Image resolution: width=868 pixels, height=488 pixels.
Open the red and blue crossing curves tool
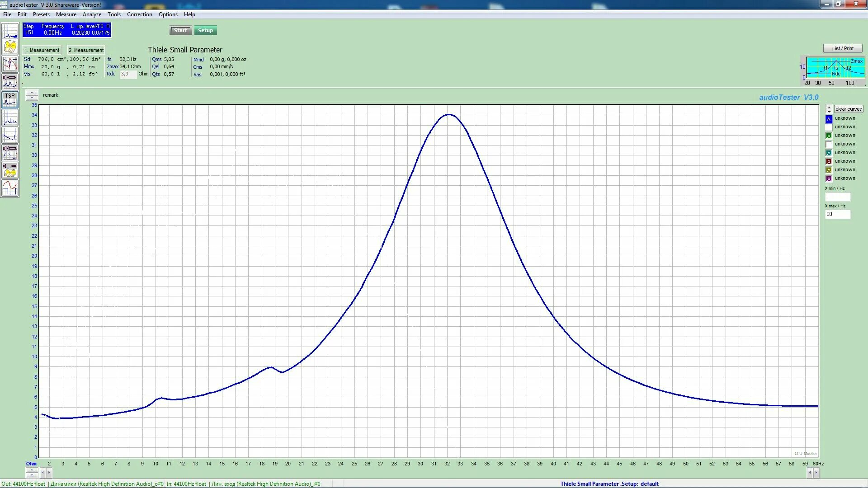9,64
